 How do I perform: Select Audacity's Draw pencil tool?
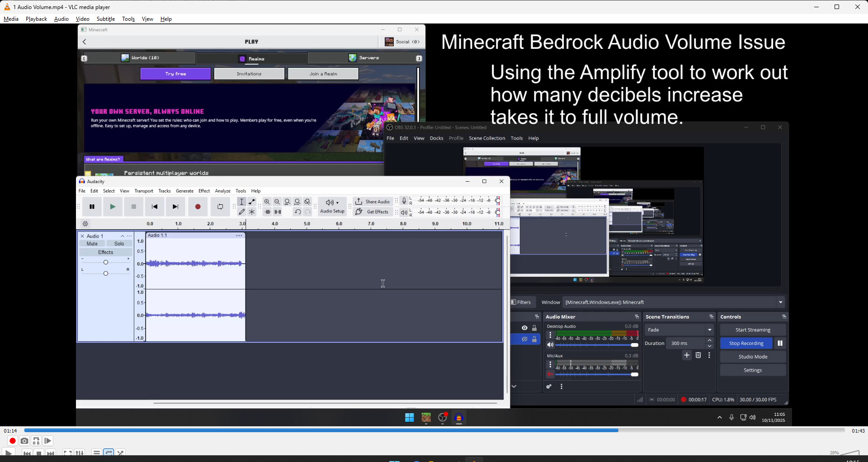(x=242, y=212)
